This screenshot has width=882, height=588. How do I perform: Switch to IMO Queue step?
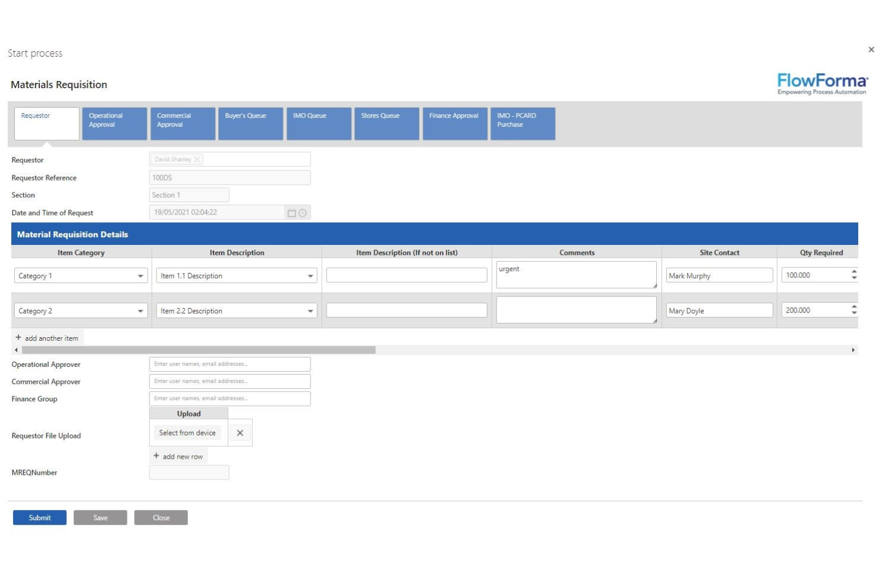click(x=319, y=123)
